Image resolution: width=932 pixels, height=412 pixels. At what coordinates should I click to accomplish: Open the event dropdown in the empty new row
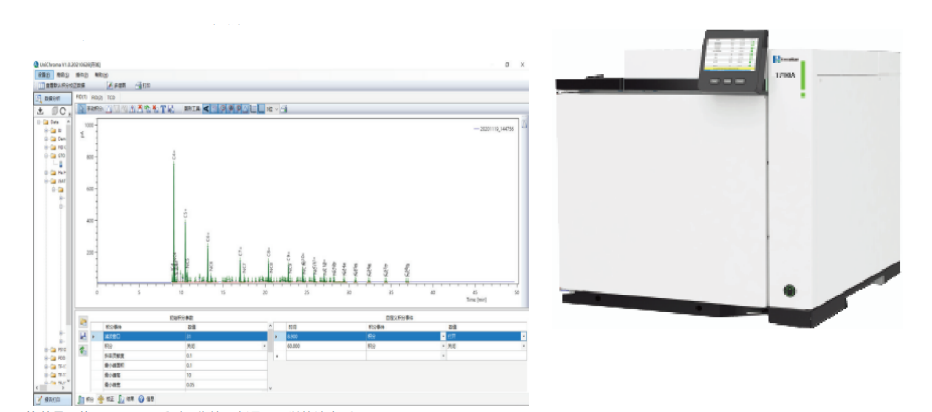(x=443, y=356)
